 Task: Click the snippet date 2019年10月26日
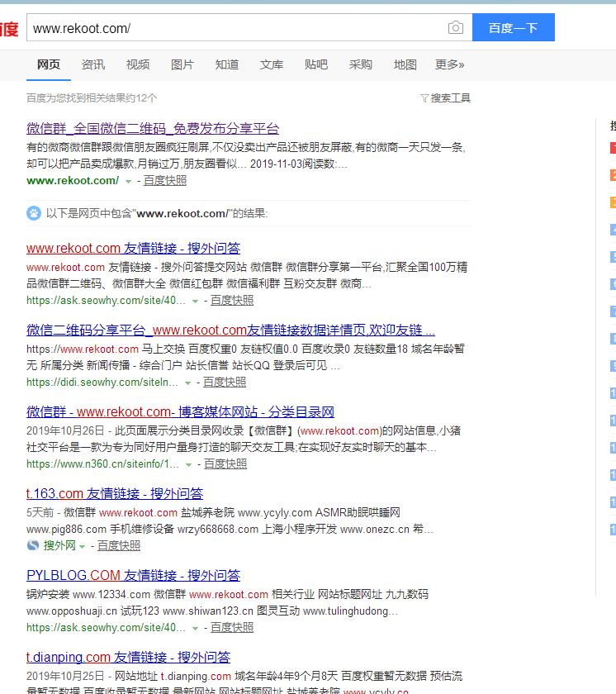click(x=65, y=430)
